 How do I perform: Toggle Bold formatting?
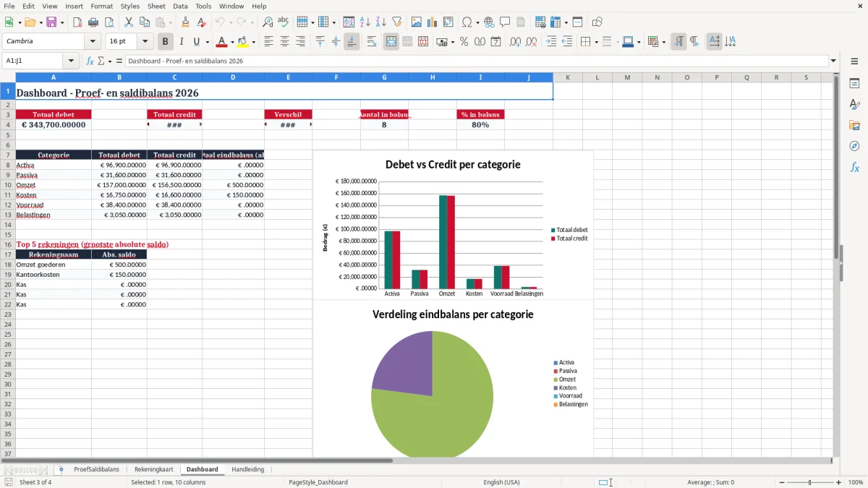click(166, 42)
